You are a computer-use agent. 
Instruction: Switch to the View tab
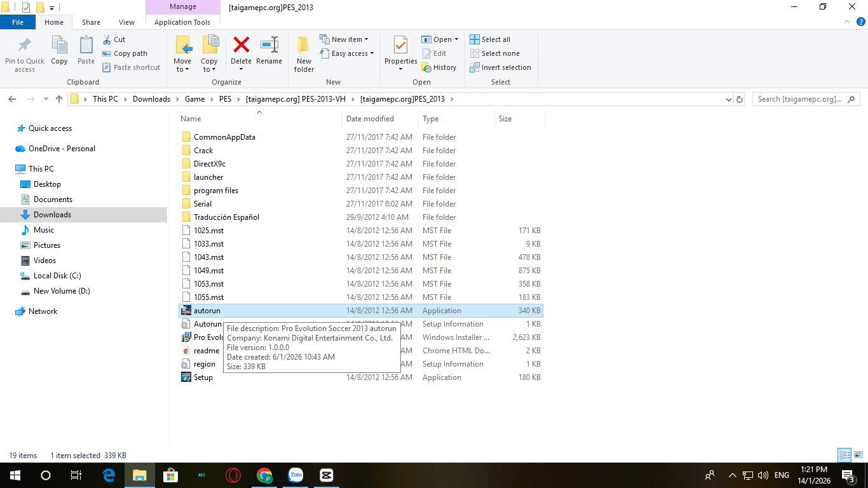tap(126, 22)
